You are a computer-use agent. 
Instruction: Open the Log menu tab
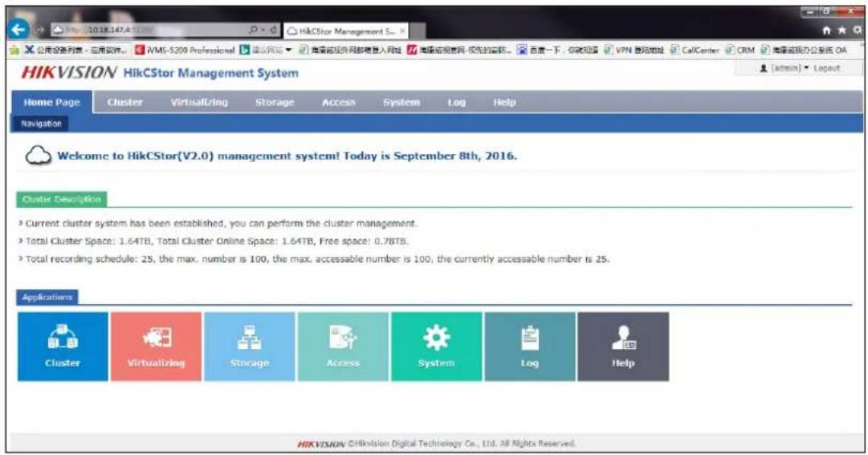coord(457,102)
